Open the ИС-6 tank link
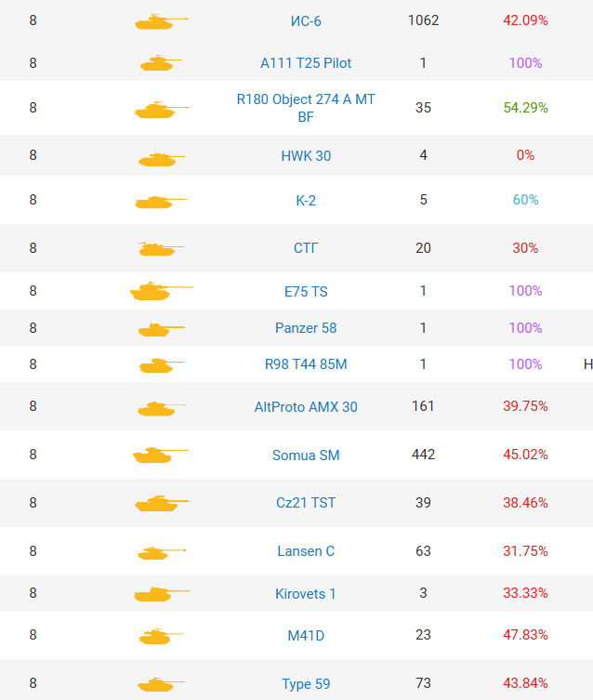The image size is (593, 700). click(x=306, y=20)
